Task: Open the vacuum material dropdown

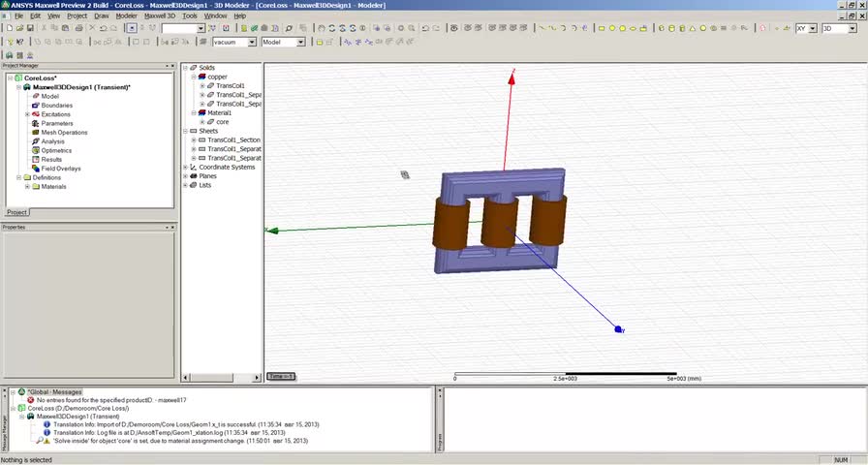Action: click(252, 42)
